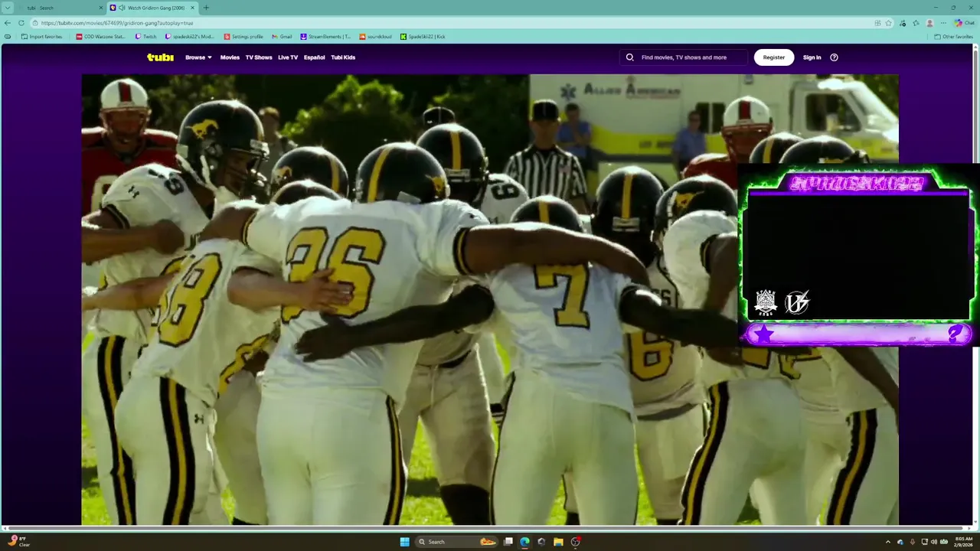This screenshot has width=980, height=551.
Task: Open Tubi Kids in navigation
Action: [x=343, y=57]
